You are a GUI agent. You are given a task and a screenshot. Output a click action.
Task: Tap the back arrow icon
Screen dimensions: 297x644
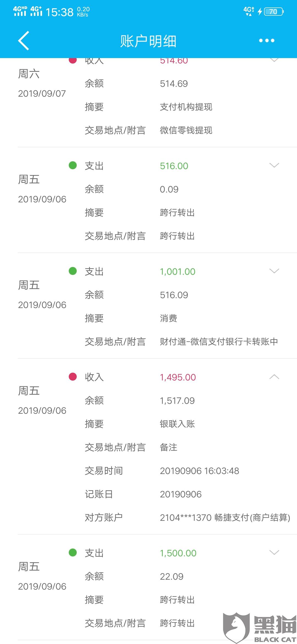(24, 41)
